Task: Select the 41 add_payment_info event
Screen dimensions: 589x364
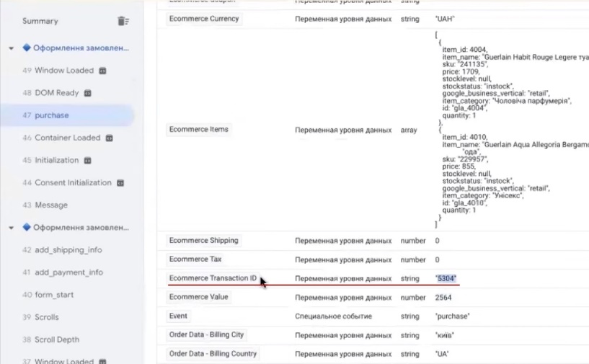Action: click(62, 272)
